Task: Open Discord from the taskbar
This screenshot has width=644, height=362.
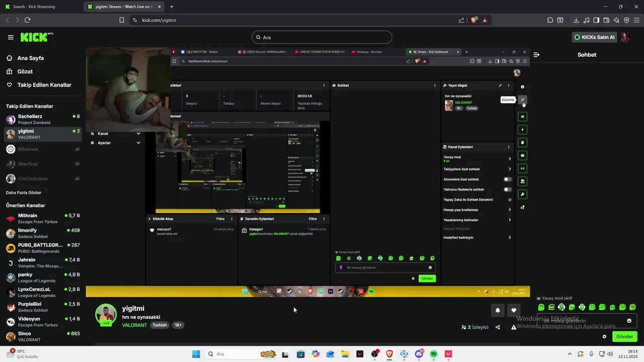Action: tap(419, 354)
